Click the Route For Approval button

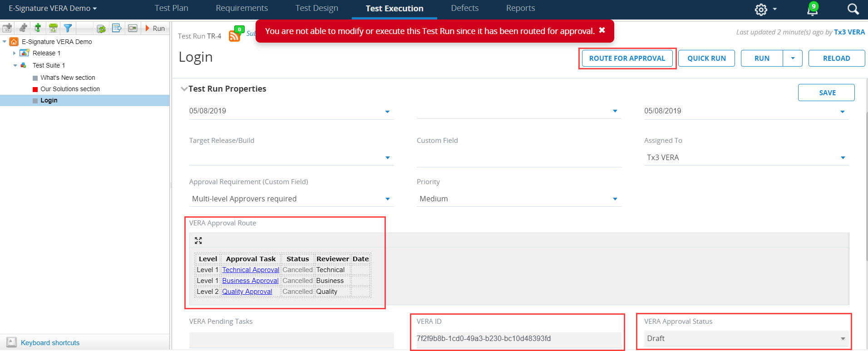tap(627, 58)
